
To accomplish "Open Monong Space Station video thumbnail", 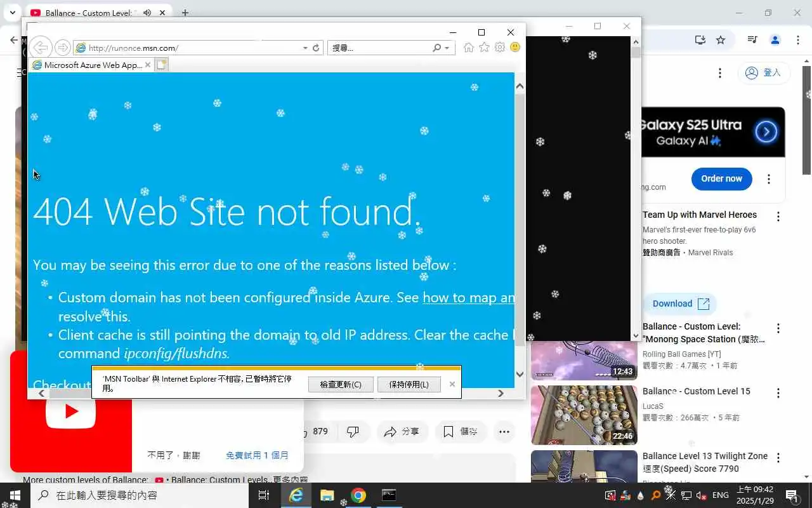I will [584, 361].
